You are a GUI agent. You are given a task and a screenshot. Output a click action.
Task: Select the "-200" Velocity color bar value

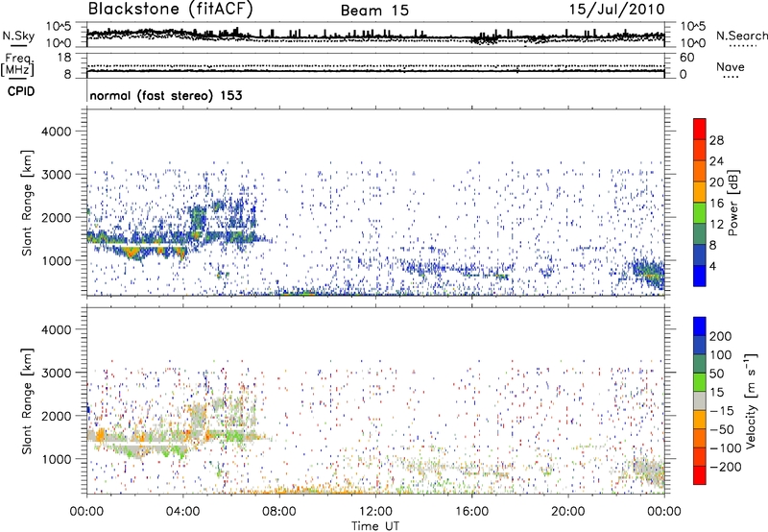(726, 468)
